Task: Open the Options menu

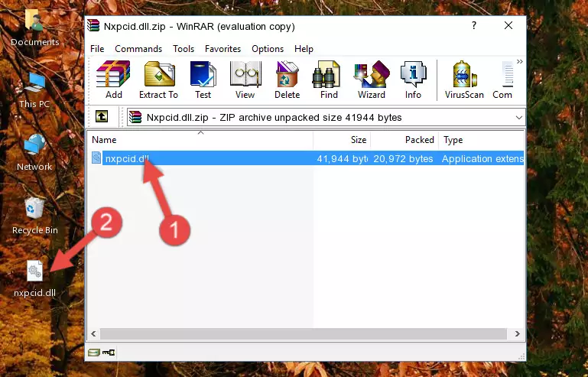Action: click(268, 49)
